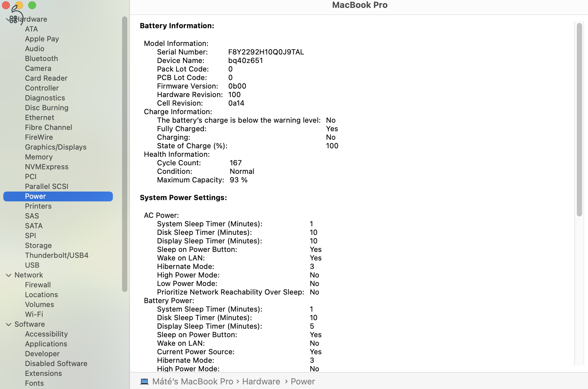Image resolution: width=588 pixels, height=389 pixels.
Task: Select SPI sidebar entry
Action: tap(31, 236)
